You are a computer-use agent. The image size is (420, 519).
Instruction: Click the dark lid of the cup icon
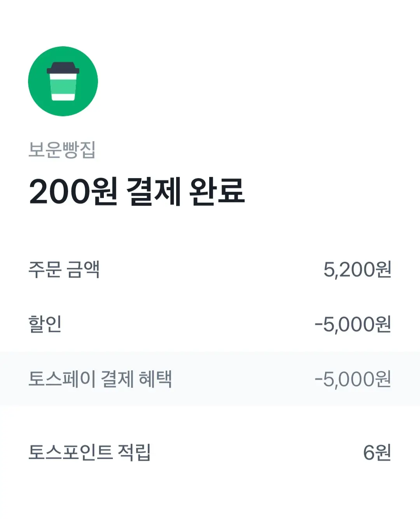63,68
